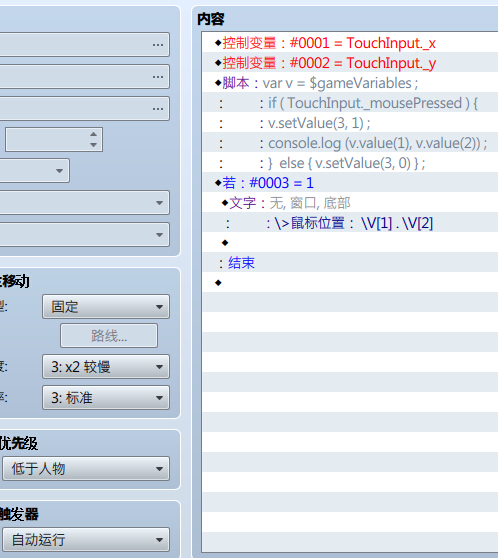This screenshot has height=558, width=498.
Task: Select the text line 鼠标位置 : \V[1] . \V[2]
Action: [350, 223]
